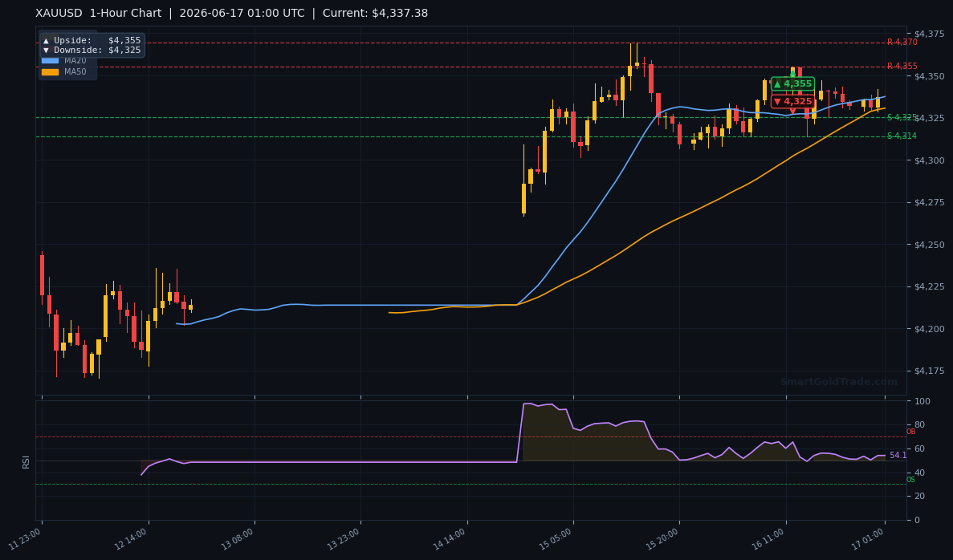Click the $4,200 price axis label
Image resolution: width=953 pixels, height=560 pixels.
(929, 329)
